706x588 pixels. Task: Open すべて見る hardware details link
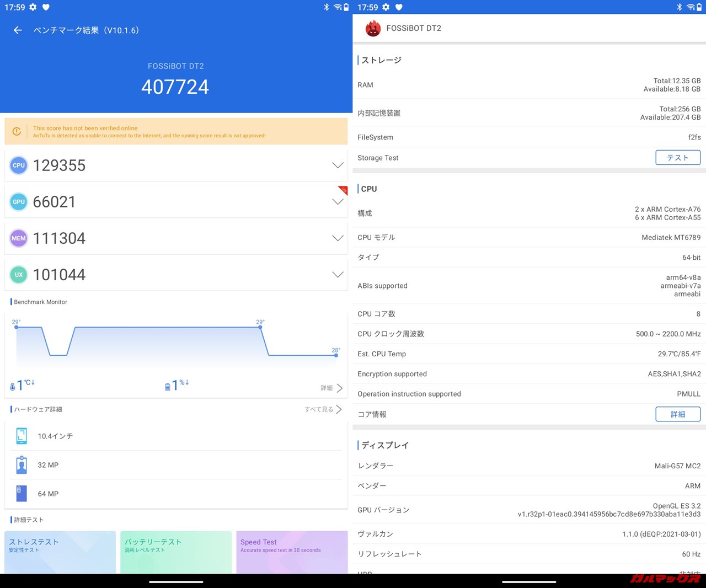323,409
